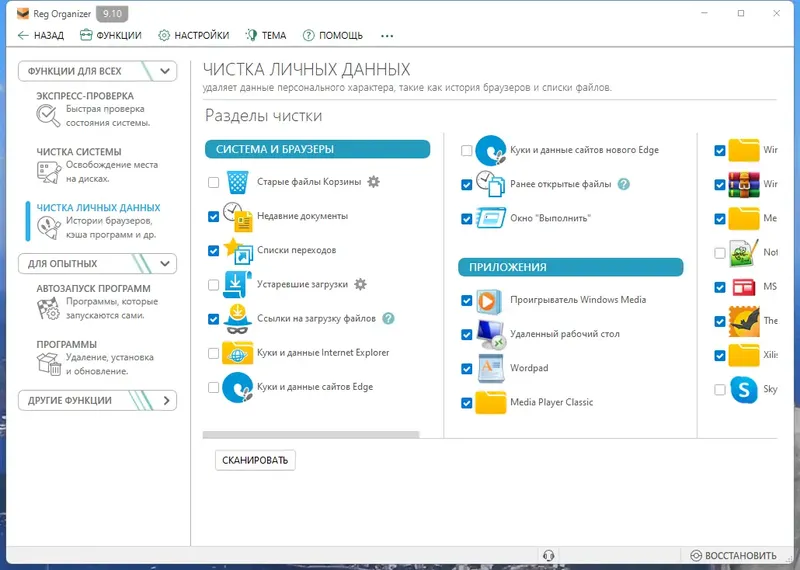Enable the Outdated downloads checkbox
This screenshot has height=570, width=800.
coord(213,285)
